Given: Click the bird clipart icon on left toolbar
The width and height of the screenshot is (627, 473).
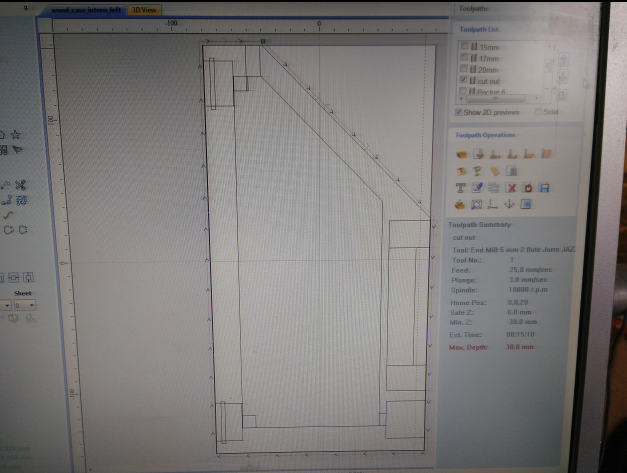Looking at the screenshot, I should coord(17,150).
